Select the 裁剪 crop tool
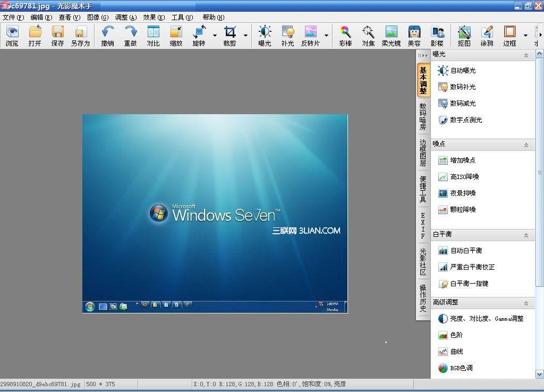Image resolution: width=544 pixels, height=392 pixels. point(229,36)
